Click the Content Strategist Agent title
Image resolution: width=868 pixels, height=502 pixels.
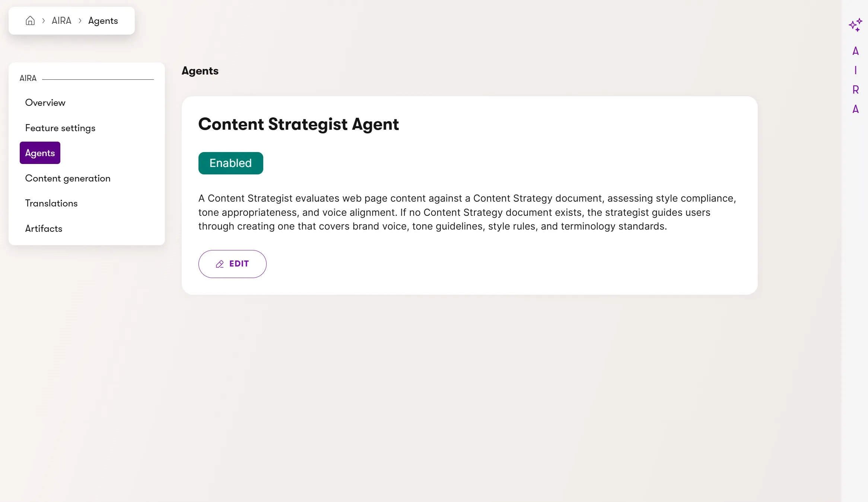[x=298, y=124]
